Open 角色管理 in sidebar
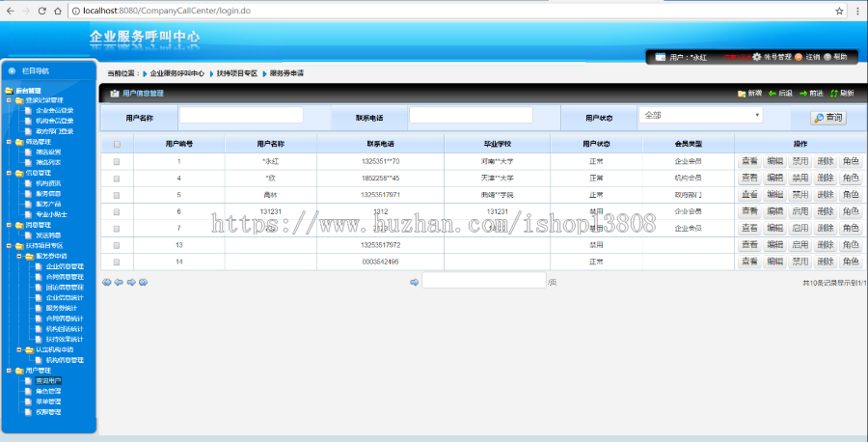Screen dimensions: 868x442 point(48,391)
